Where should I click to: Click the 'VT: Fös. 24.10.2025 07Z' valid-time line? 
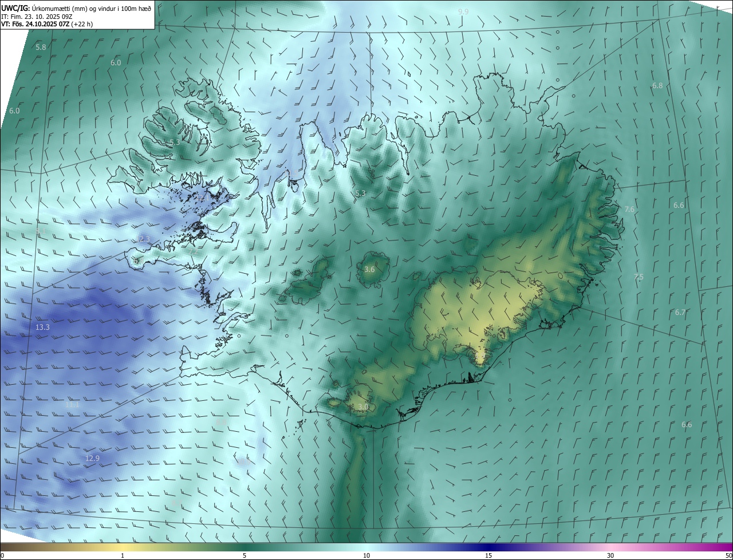point(46,24)
